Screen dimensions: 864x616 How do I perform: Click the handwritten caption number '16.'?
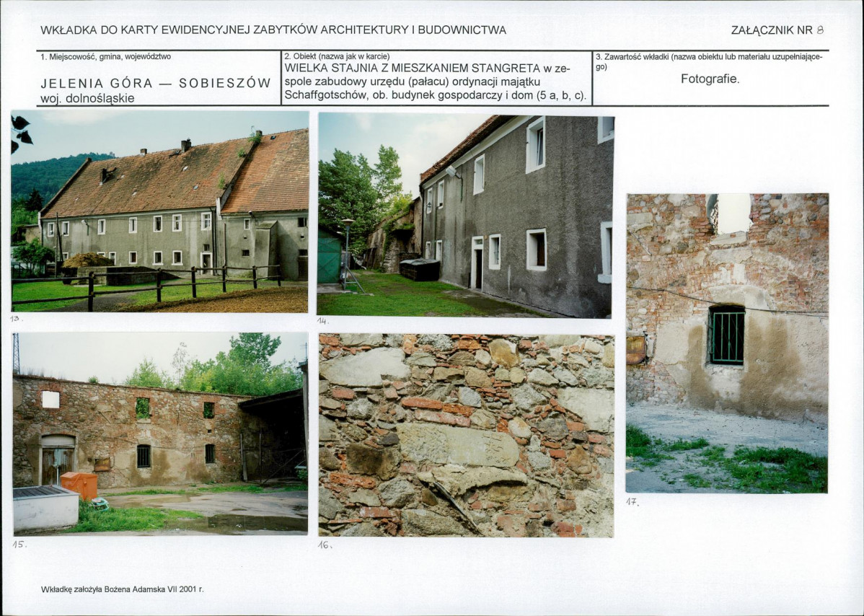click(x=325, y=545)
